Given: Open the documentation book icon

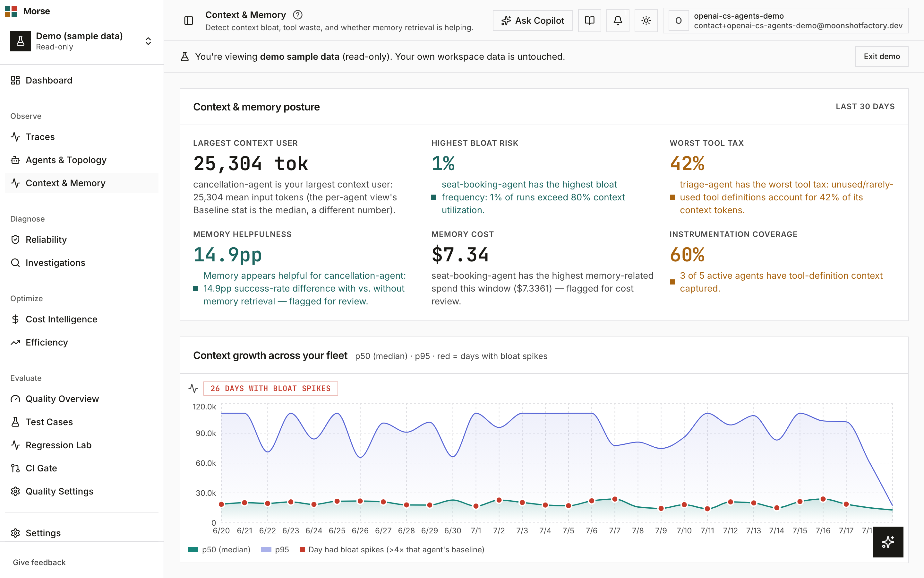Looking at the screenshot, I should pos(589,21).
